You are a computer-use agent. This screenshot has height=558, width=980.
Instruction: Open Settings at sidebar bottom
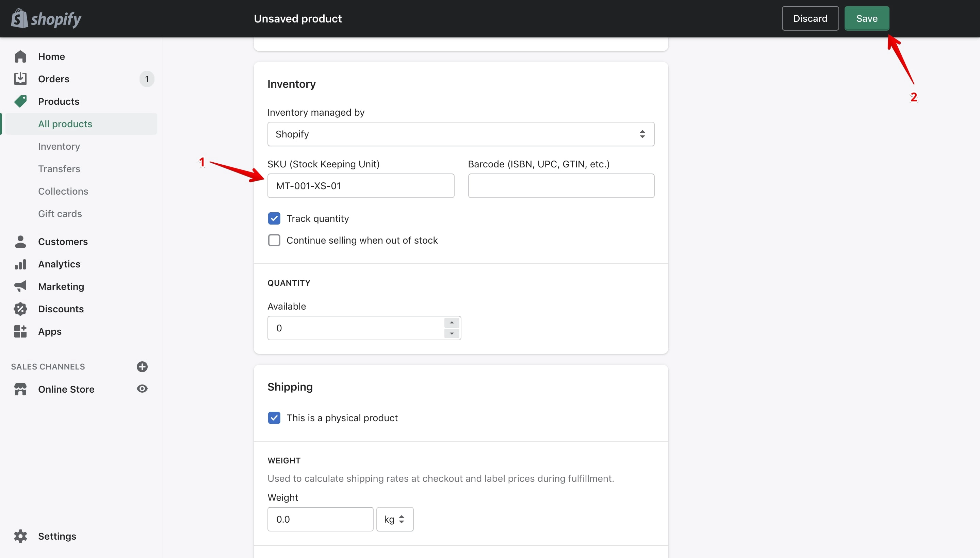57,536
